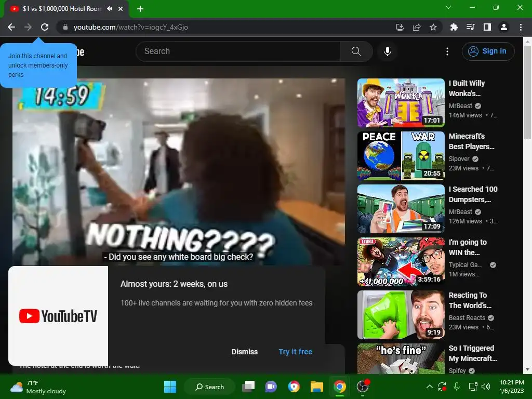Click the channel name Typical Ga...
The width and height of the screenshot is (532, 399).
(x=465, y=265)
